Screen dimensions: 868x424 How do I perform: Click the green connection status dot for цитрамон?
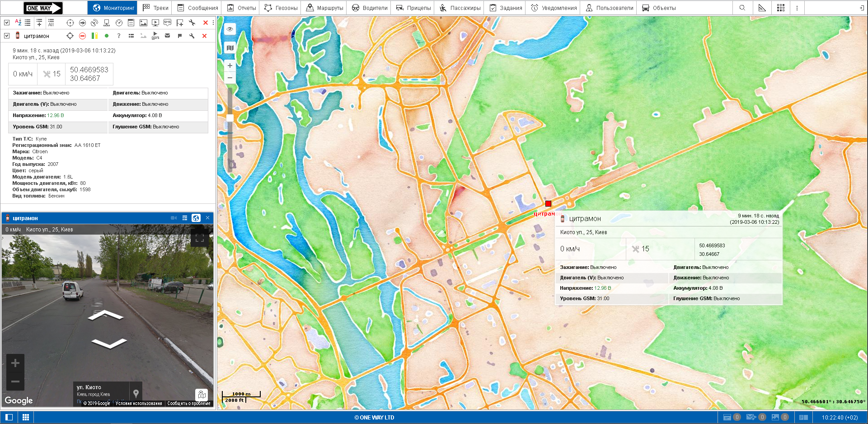click(107, 36)
